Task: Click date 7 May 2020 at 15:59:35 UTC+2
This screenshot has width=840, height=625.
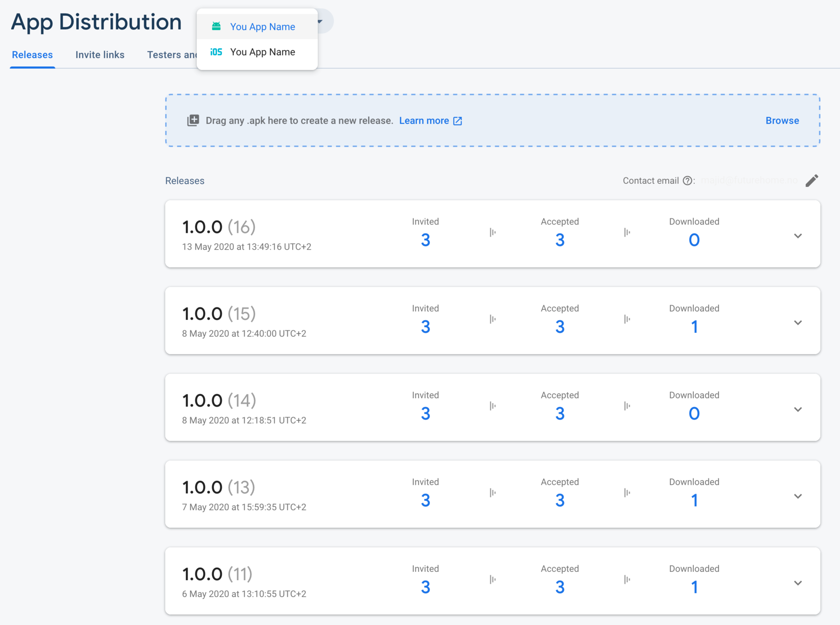Action: coord(244,507)
